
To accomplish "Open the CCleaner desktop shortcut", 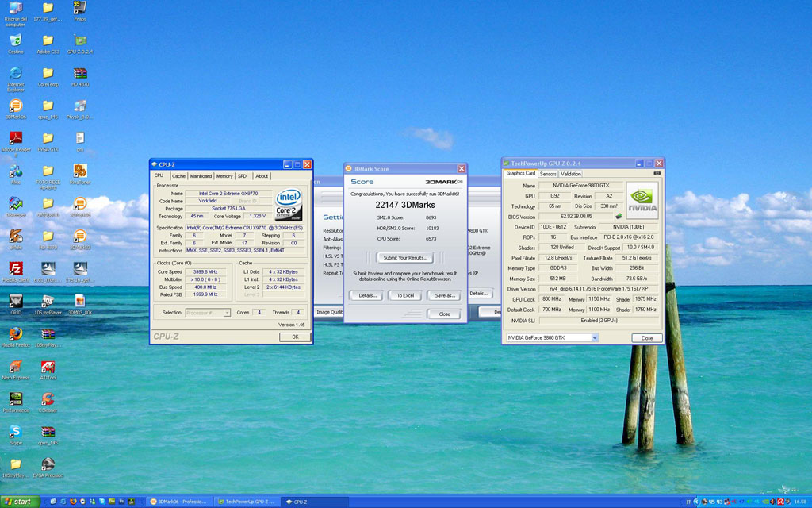I will (x=48, y=402).
